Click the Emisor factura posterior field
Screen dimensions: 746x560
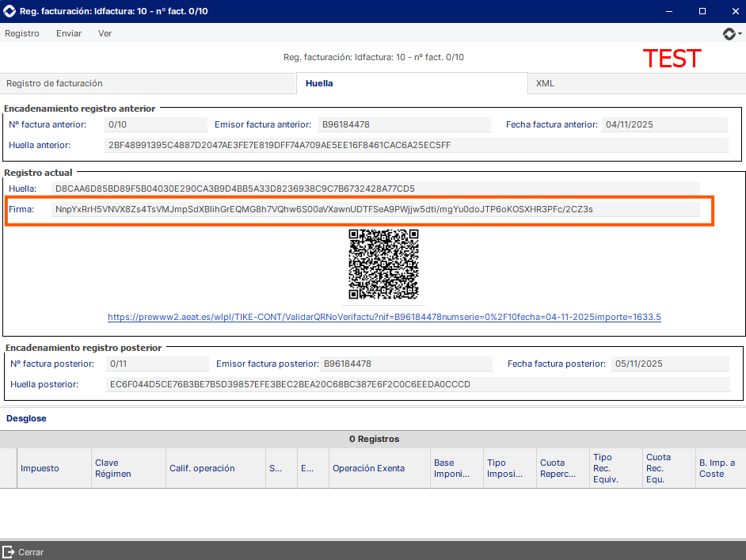pos(406,364)
